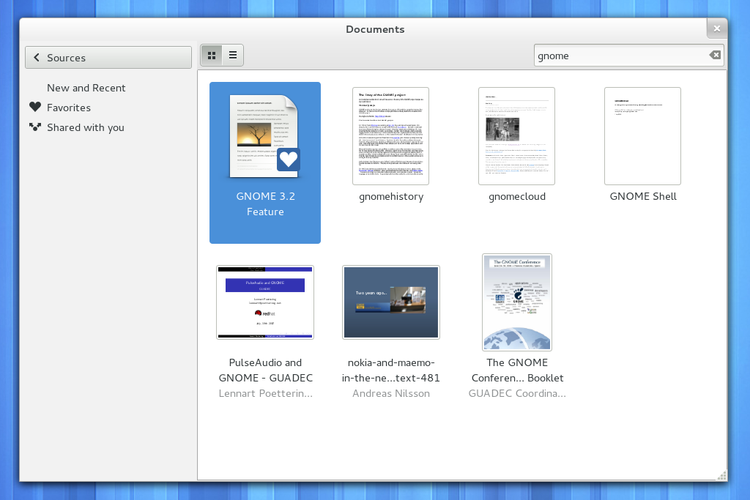Select the GNOME Shell document
Screen dimensions: 750x500
[643, 137]
